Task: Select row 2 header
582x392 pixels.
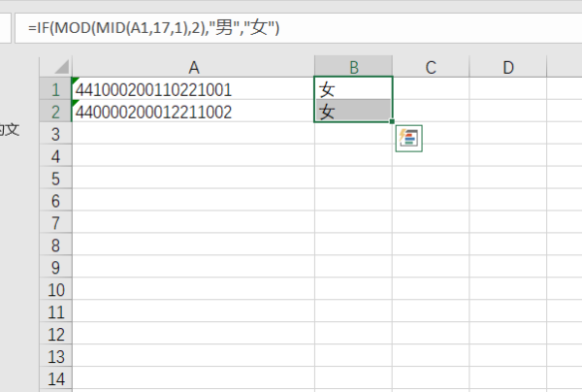Action: coord(55,112)
